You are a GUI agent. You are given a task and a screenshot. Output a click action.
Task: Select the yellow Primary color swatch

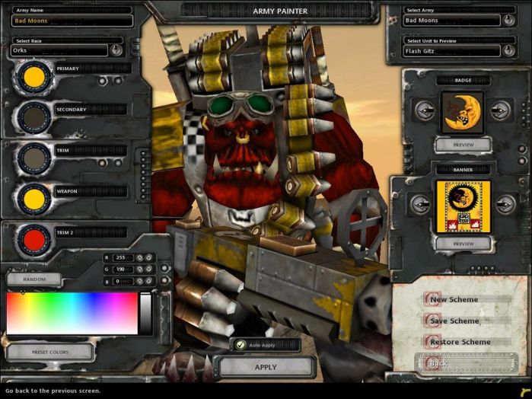tap(34, 77)
